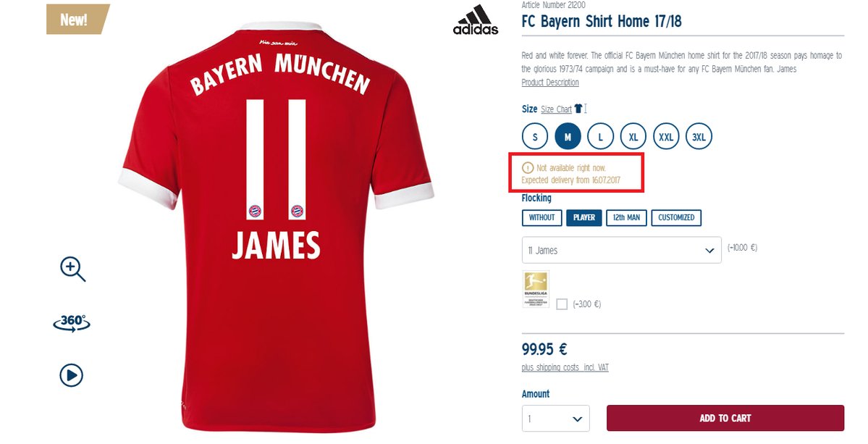Open the Size Chart link
The width and height of the screenshot is (868, 444).
556,109
